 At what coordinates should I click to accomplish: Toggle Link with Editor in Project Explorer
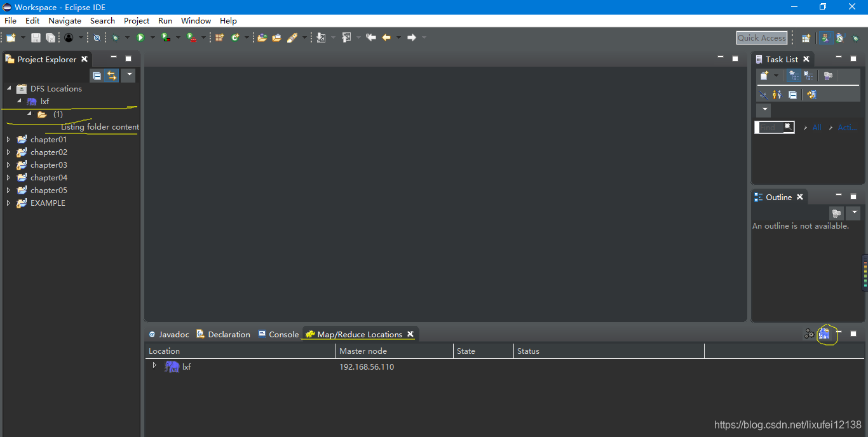pyautogui.click(x=112, y=76)
